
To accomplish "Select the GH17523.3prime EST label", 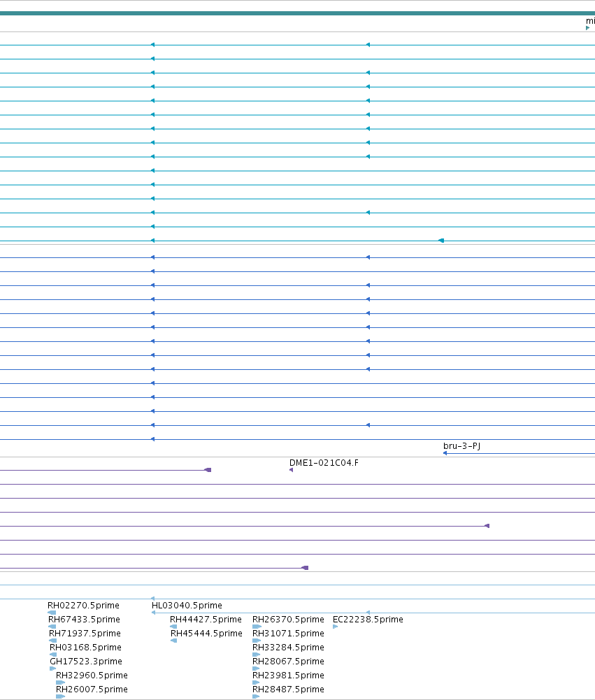I will (x=86, y=661).
